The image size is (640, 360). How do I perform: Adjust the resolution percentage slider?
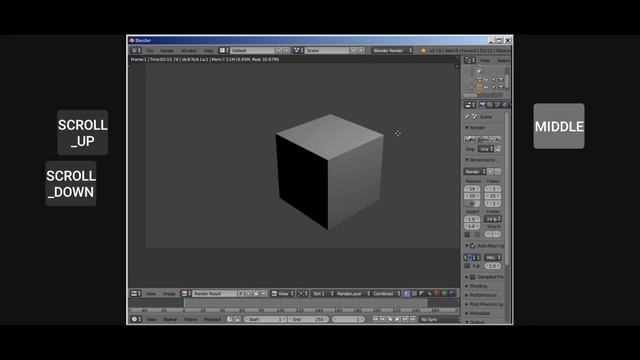point(472,204)
